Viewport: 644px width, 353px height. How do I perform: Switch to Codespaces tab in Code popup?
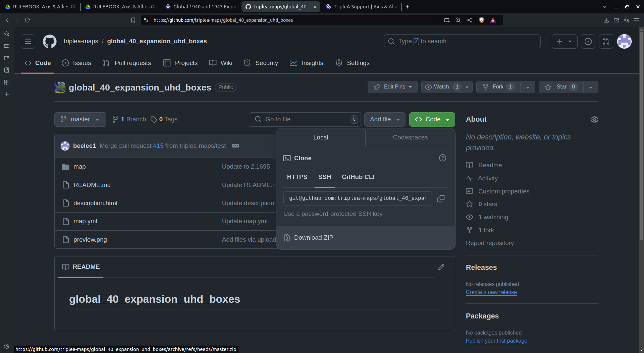pyautogui.click(x=410, y=137)
